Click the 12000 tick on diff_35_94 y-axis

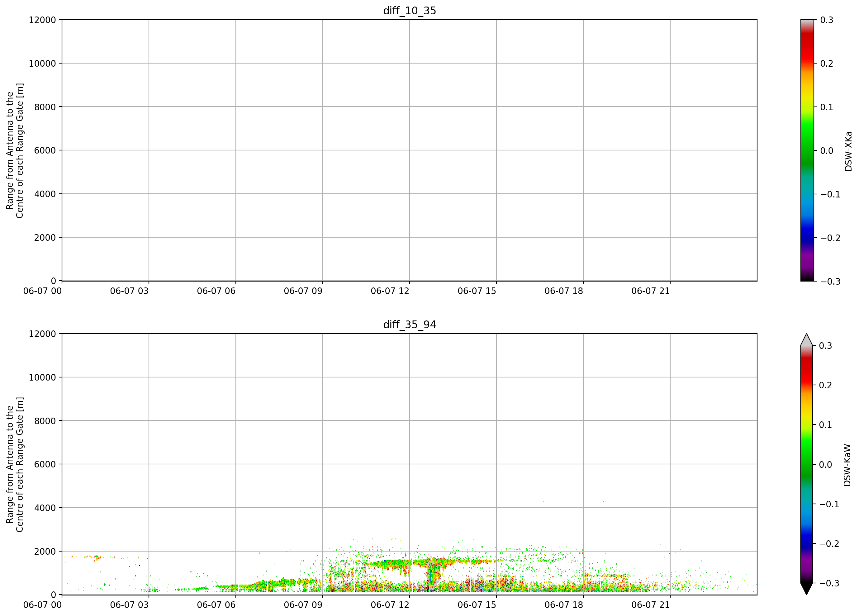pos(42,334)
